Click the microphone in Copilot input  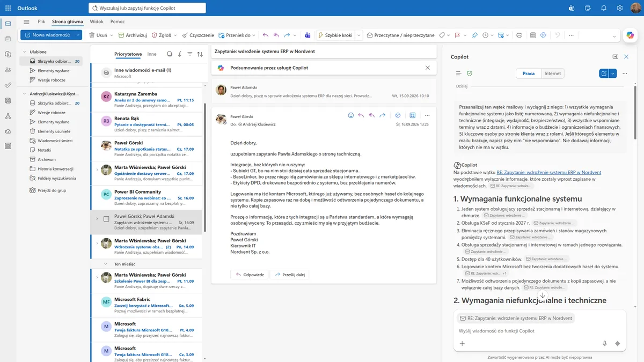coord(605,343)
